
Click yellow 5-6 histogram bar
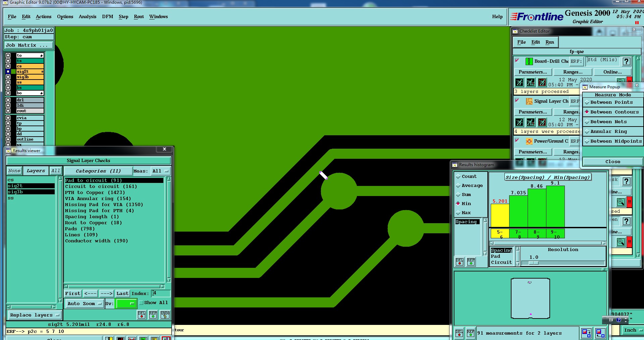click(500, 215)
